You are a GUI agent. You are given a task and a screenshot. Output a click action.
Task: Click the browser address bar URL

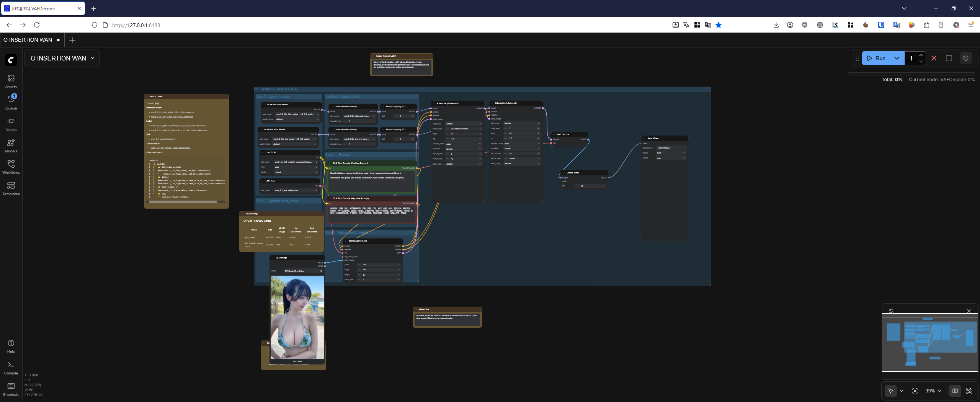pyautogui.click(x=136, y=25)
